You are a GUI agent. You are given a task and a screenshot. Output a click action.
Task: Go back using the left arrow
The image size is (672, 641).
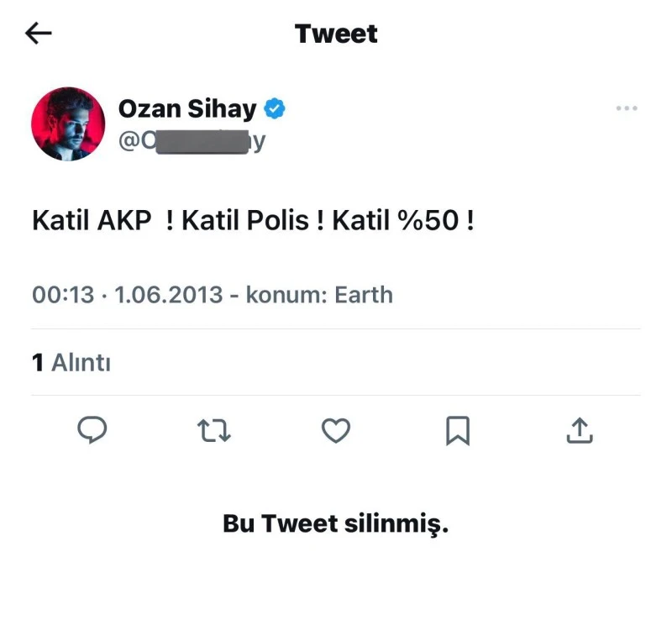coord(39,34)
